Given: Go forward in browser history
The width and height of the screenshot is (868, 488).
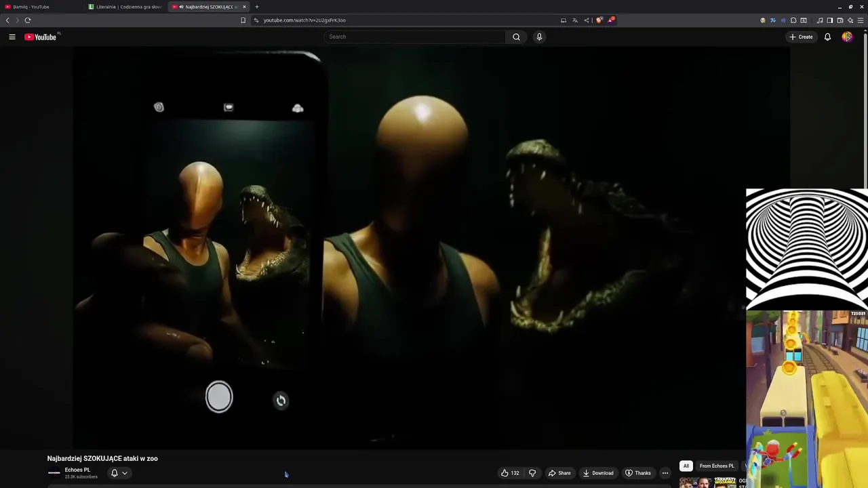Looking at the screenshot, I should point(18,20).
